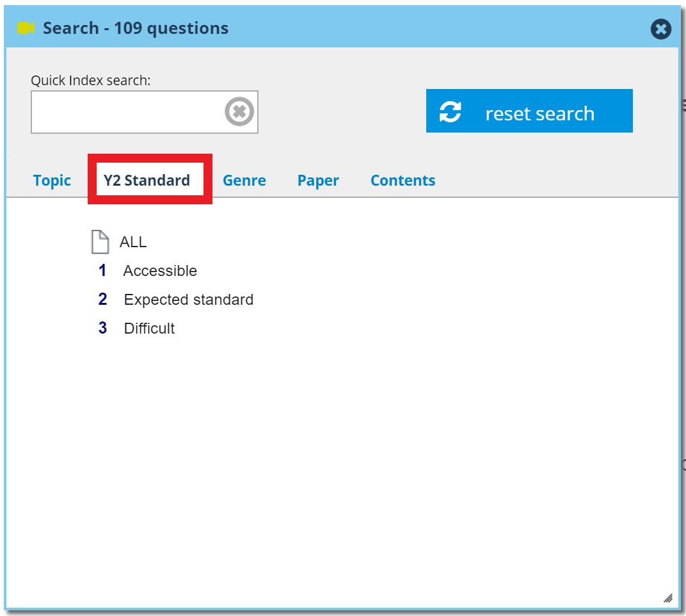Click the number 3 marker for Difficult
This screenshot has width=686, height=616.
(102, 328)
